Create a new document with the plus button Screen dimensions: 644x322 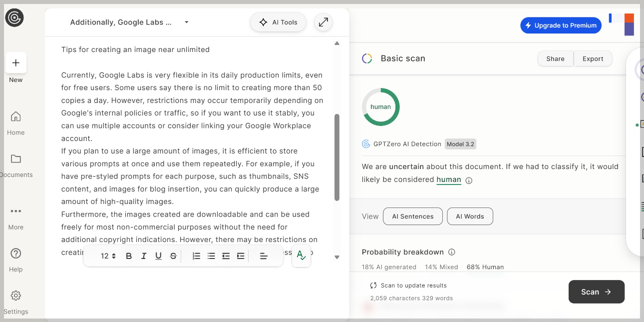click(16, 62)
